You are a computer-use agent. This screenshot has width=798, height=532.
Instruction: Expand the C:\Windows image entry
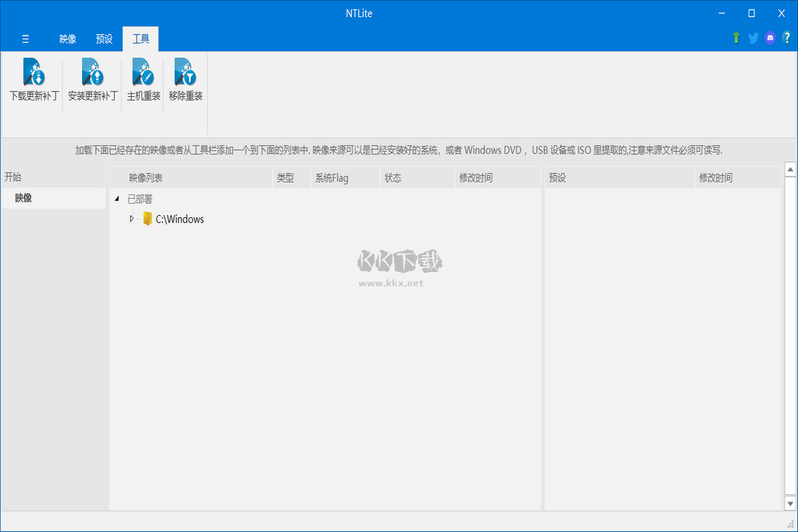coord(133,219)
